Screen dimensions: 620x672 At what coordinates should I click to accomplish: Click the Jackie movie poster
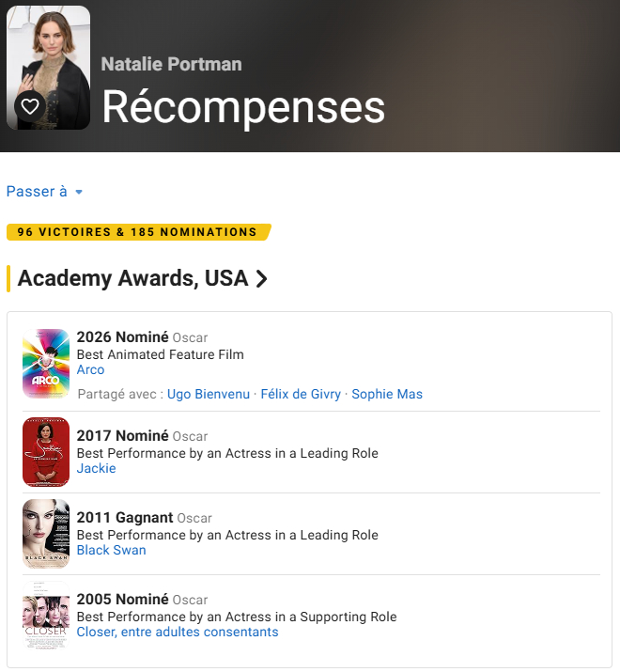click(x=46, y=452)
